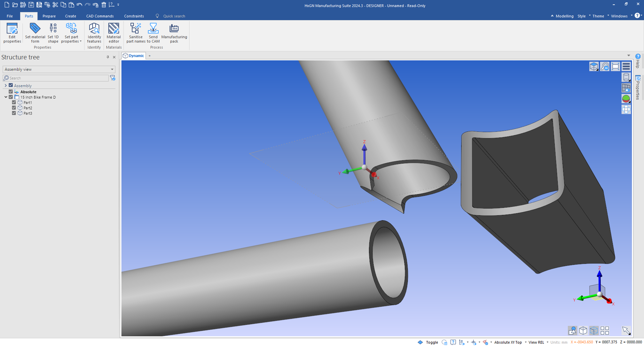Open the Assembly view dropdown

[x=59, y=69]
